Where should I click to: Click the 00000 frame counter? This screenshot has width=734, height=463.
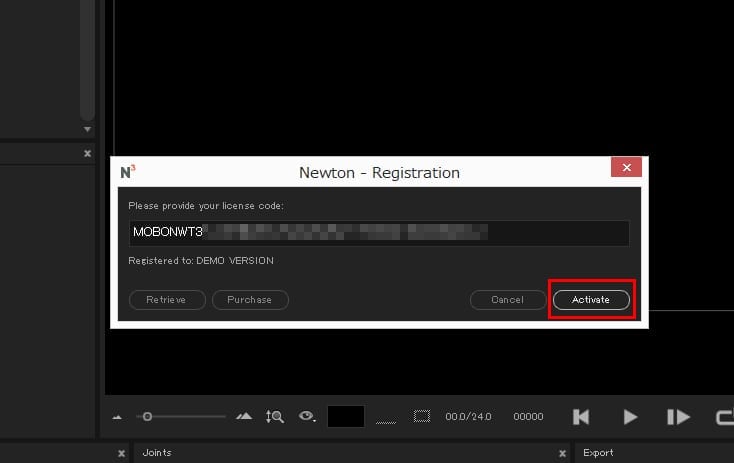tap(528, 416)
